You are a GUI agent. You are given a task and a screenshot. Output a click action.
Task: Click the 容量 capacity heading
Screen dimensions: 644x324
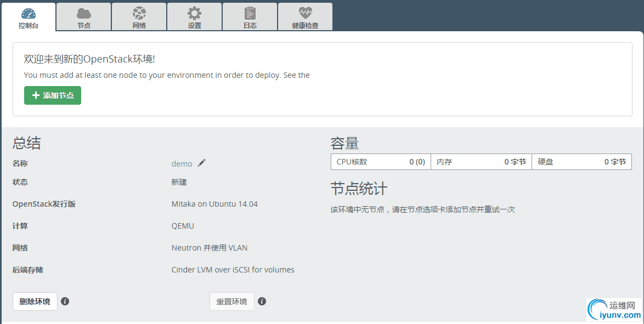tap(344, 144)
